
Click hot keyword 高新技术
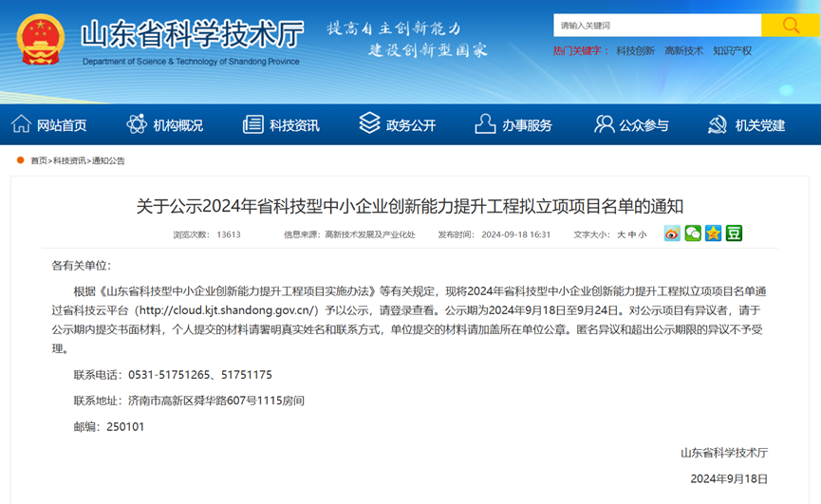point(683,50)
